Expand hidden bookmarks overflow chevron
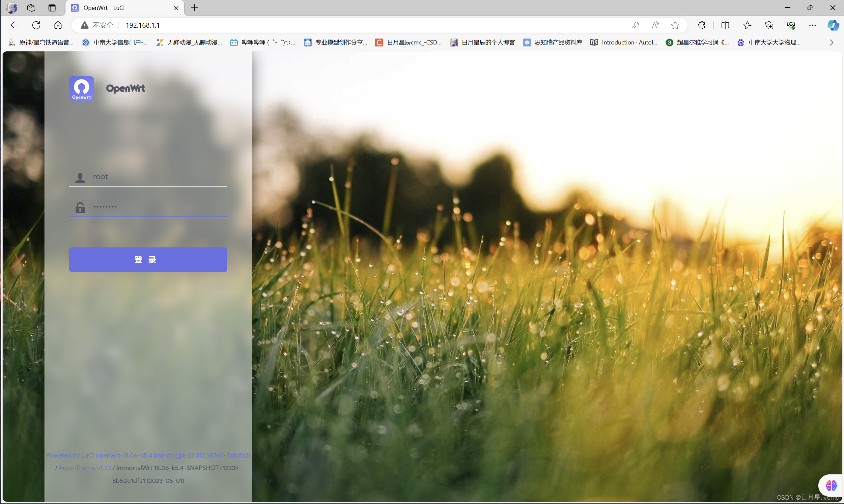The height and width of the screenshot is (504, 844). coord(831,42)
